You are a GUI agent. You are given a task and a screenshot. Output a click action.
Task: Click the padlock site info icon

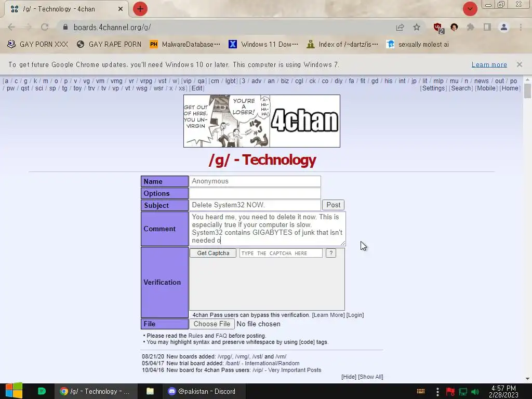coord(65,27)
